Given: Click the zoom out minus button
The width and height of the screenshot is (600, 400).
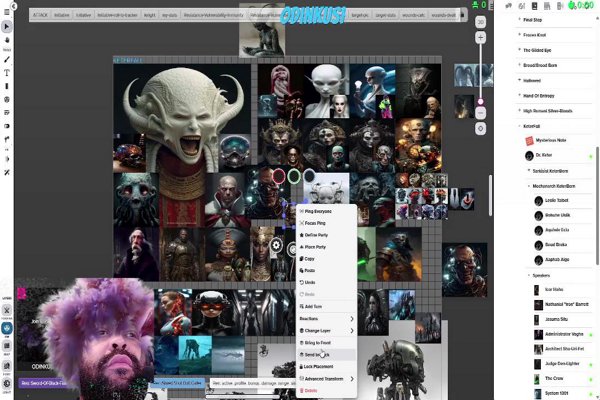Looking at the screenshot, I should 481,115.
